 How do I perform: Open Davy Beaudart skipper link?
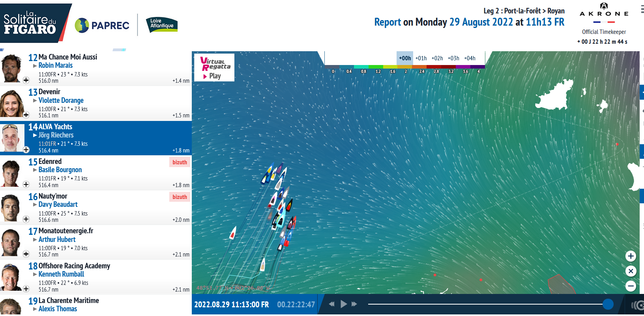(58, 204)
